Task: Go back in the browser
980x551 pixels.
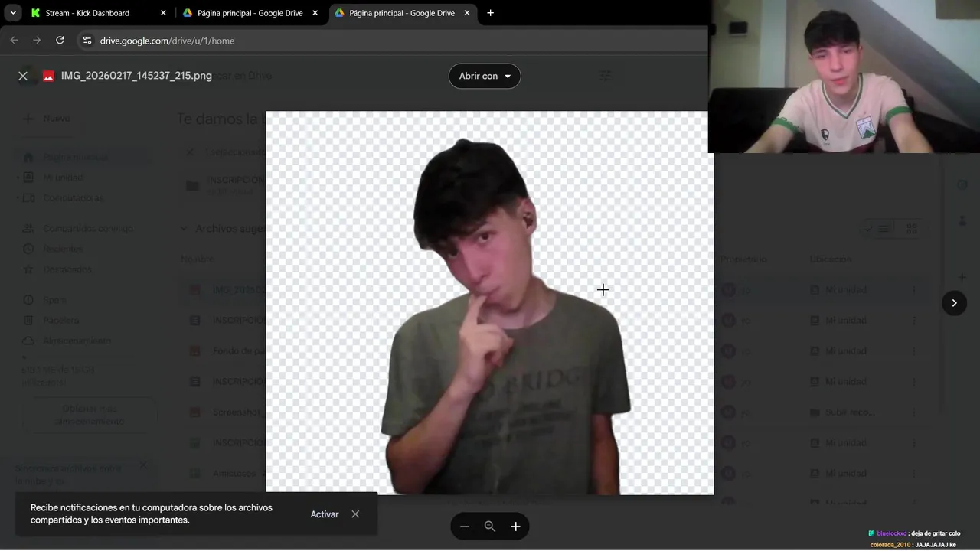Action: coord(14,41)
